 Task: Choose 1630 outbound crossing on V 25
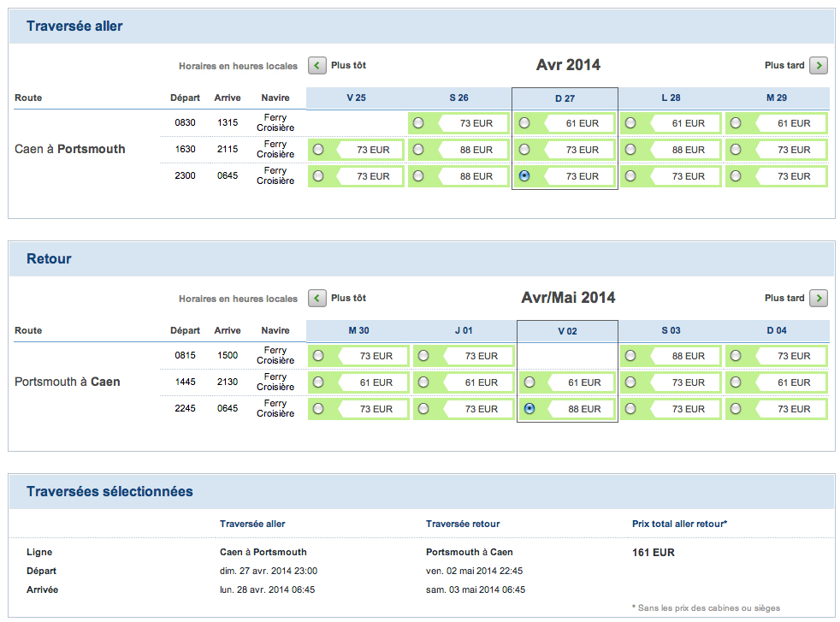[318, 150]
